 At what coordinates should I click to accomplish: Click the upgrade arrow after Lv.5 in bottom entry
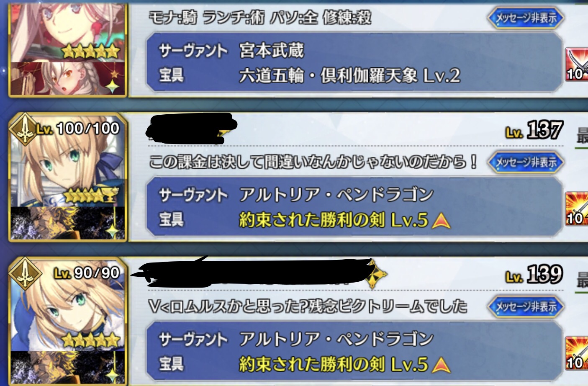[441, 365]
